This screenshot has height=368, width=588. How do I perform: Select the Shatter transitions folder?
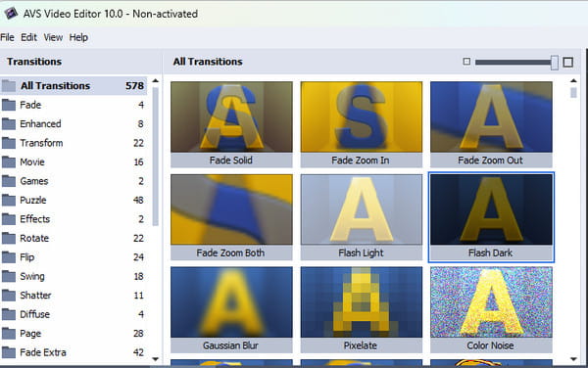coord(73,296)
